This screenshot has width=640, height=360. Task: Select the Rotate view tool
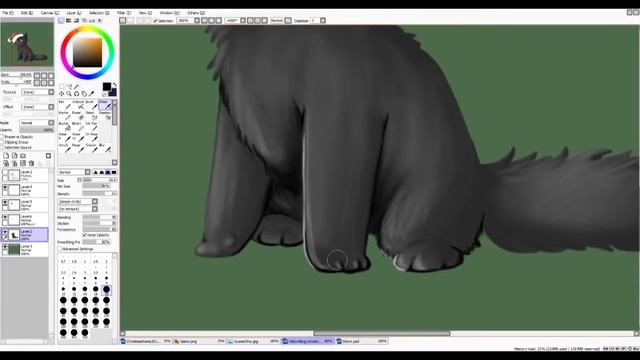point(76,93)
